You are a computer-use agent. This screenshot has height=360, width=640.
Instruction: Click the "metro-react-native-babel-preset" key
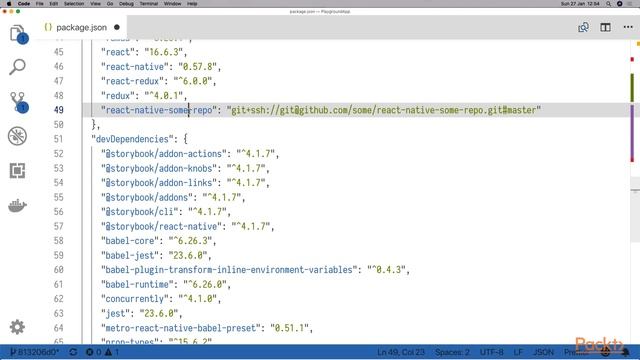(181, 328)
